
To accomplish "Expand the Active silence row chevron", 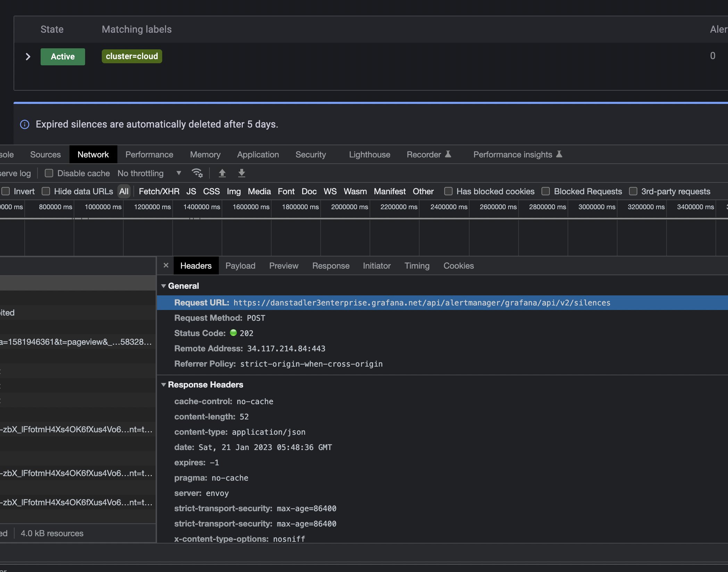I will (x=27, y=57).
